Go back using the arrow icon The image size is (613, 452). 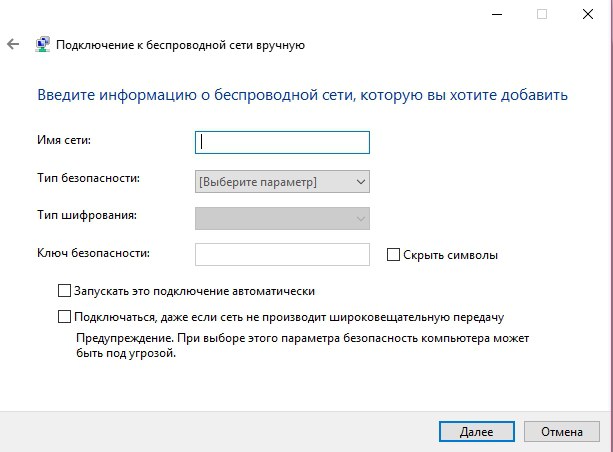coord(13,44)
